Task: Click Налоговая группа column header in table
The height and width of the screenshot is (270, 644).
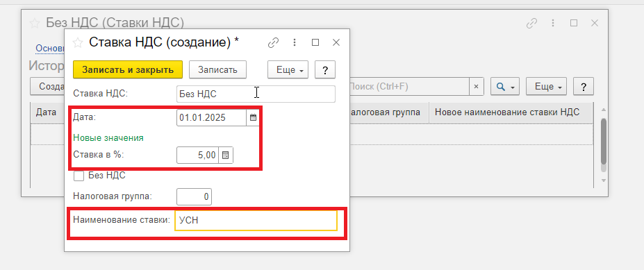Action: pos(389,112)
